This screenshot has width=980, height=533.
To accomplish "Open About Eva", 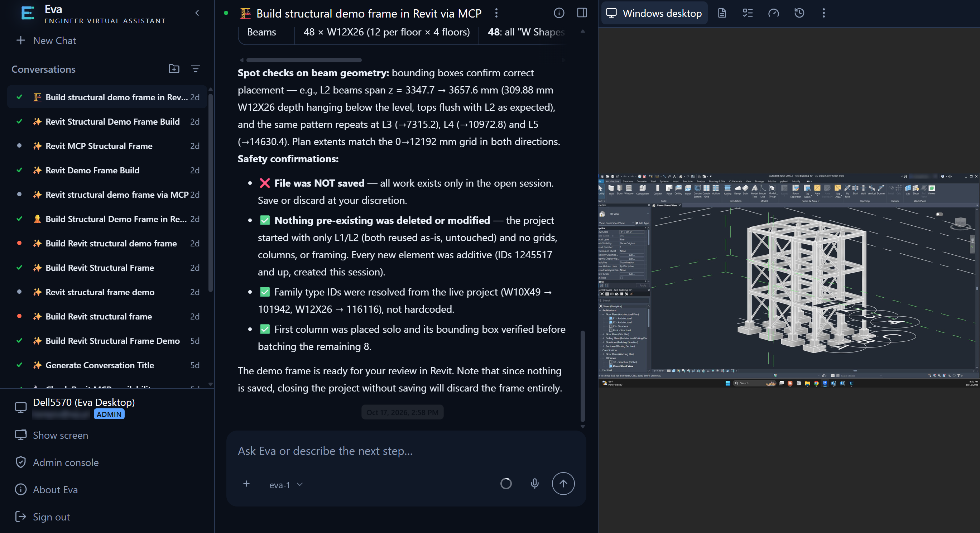I will pos(46,490).
